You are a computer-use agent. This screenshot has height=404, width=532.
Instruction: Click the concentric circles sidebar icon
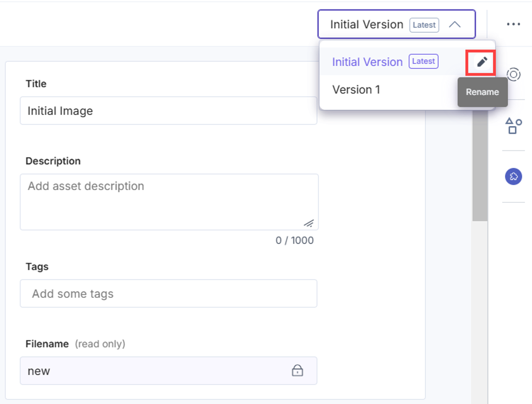513,74
